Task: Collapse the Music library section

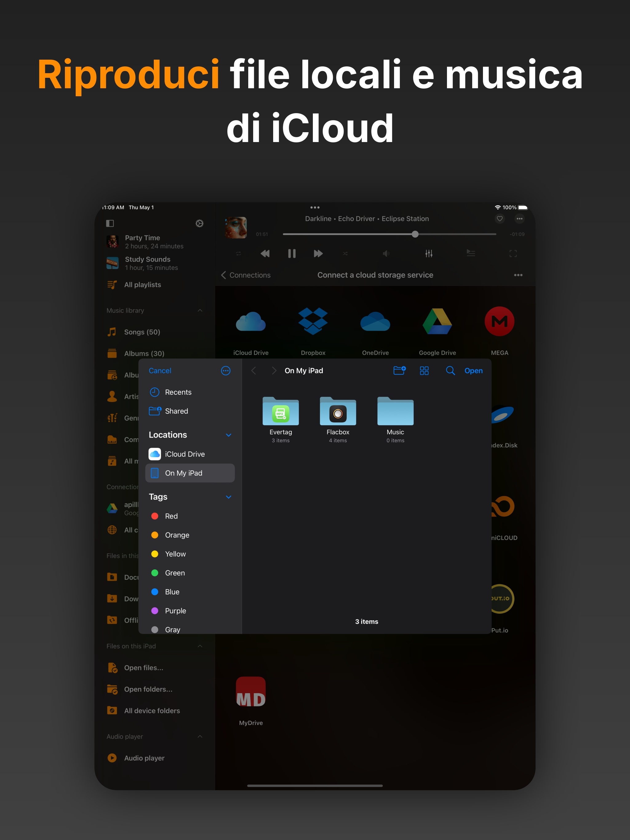Action: (200, 311)
